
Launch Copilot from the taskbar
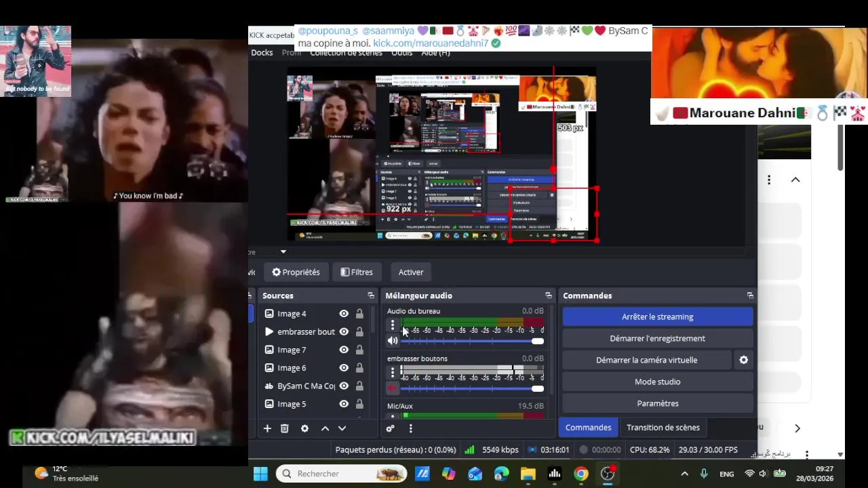[448, 474]
